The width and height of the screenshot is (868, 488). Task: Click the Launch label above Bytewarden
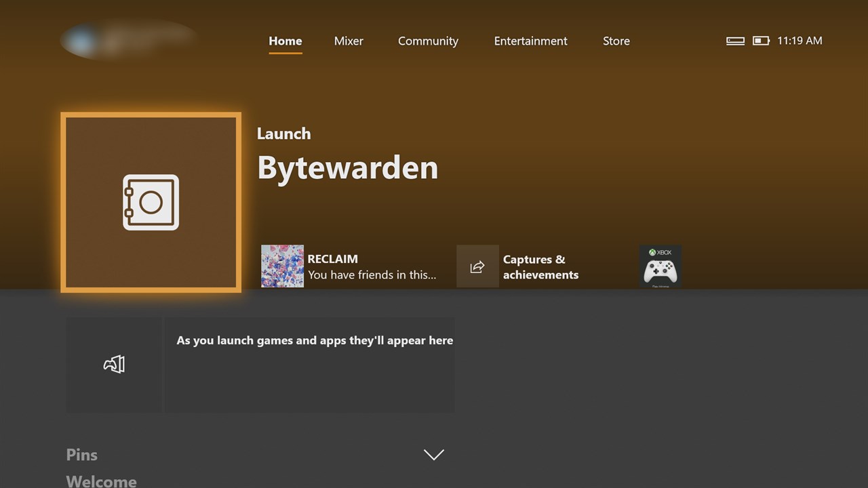pyautogui.click(x=284, y=134)
